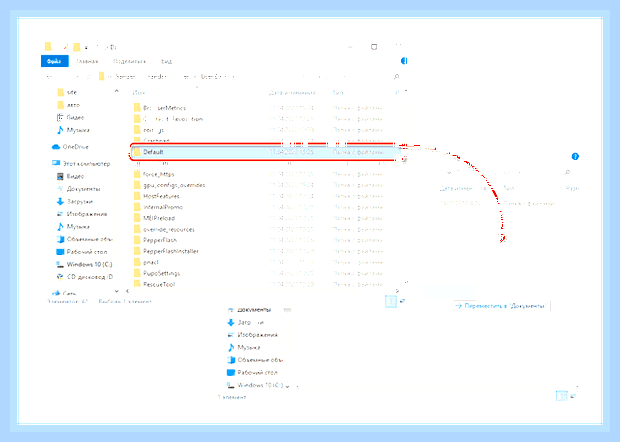The width and height of the screenshot is (620, 442).
Task: Click the navigation pane scroll-down arrow
Action: [117, 291]
